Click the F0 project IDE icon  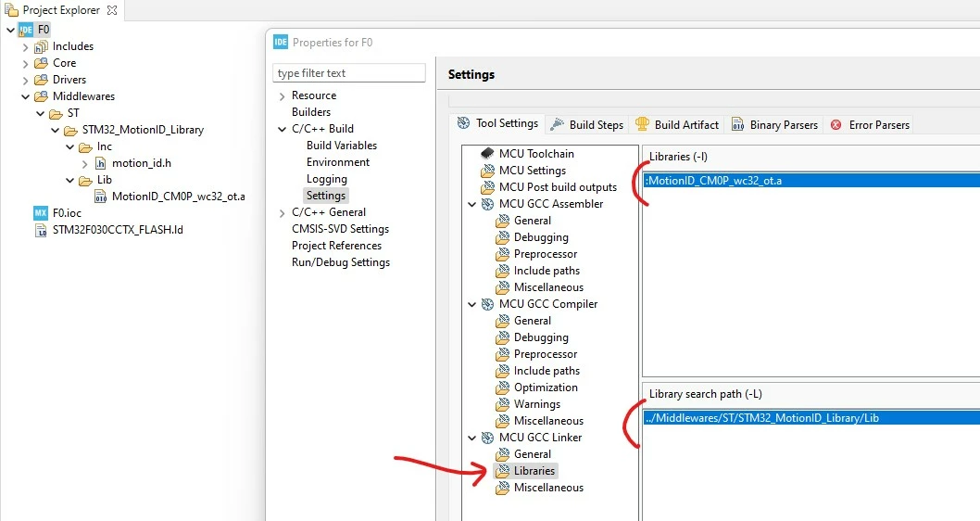point(26,30)
